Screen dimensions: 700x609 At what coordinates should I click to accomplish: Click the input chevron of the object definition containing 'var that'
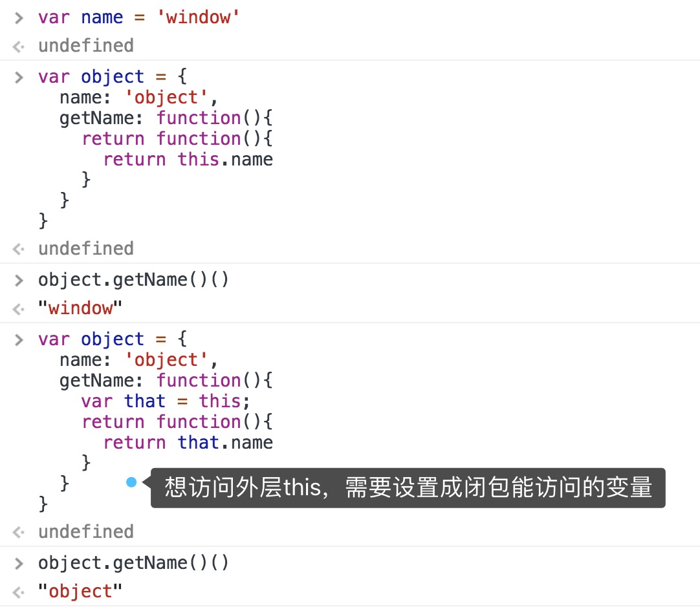coord(19,339)
